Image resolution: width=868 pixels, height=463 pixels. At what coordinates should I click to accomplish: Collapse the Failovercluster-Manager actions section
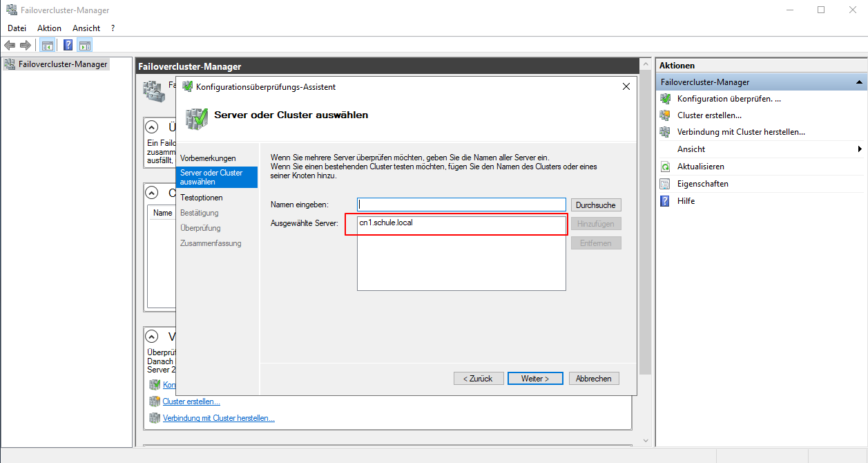coord(860,82)
